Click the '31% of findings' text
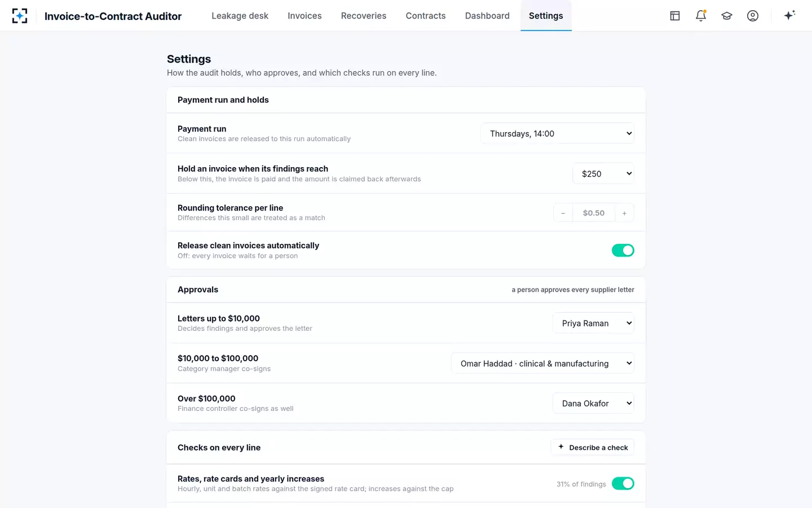 point(581,484)
